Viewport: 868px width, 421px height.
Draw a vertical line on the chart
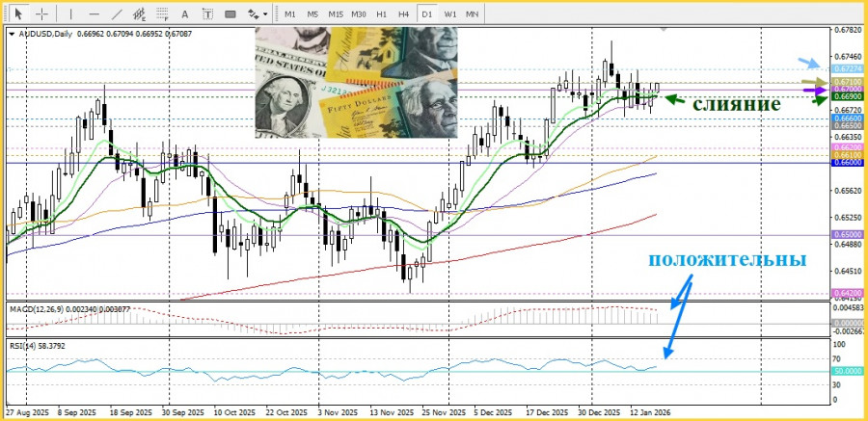click(70, 14)
